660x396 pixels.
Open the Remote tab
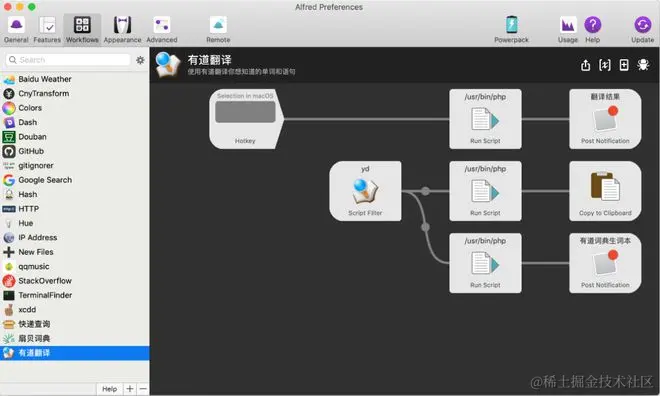pyautogui.click(x=218, y=29)
